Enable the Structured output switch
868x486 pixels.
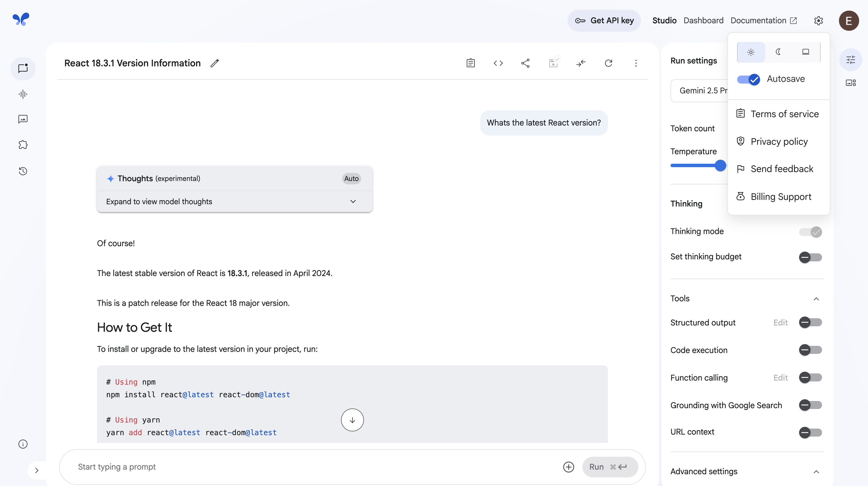810,323
